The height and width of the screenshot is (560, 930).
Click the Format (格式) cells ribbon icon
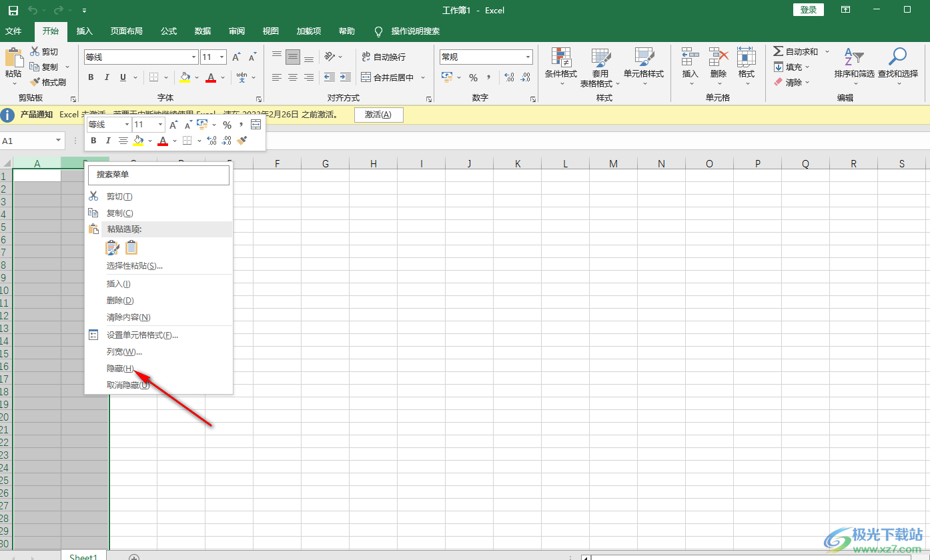[x=746, y=57]
